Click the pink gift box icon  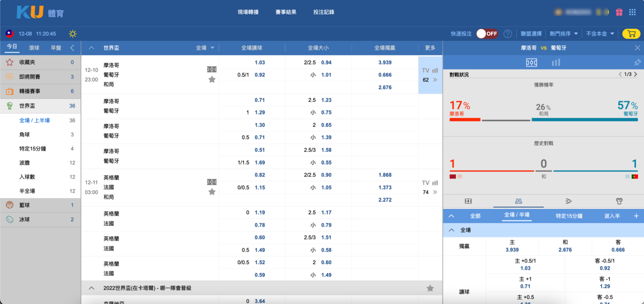pos(619,12)
